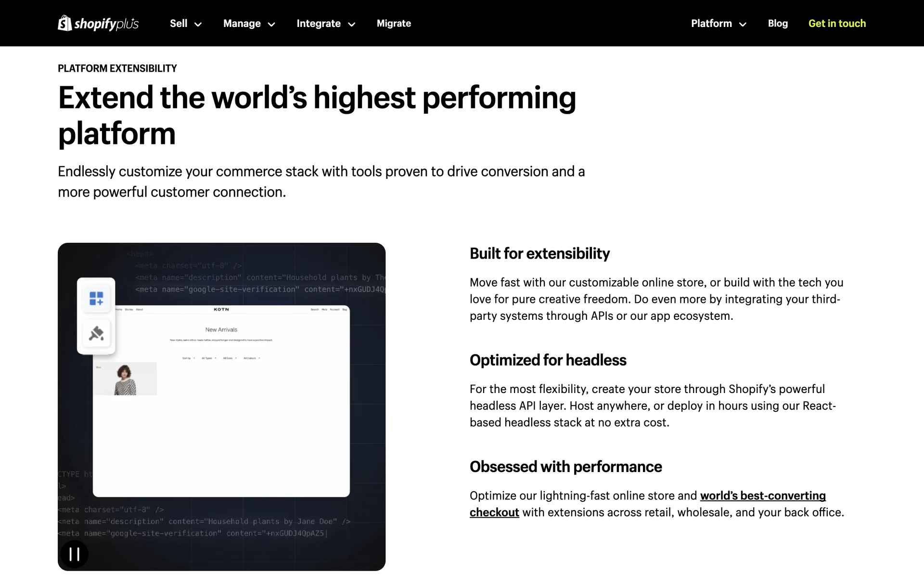Open world's best-converting checkout link

pos(762,496)
